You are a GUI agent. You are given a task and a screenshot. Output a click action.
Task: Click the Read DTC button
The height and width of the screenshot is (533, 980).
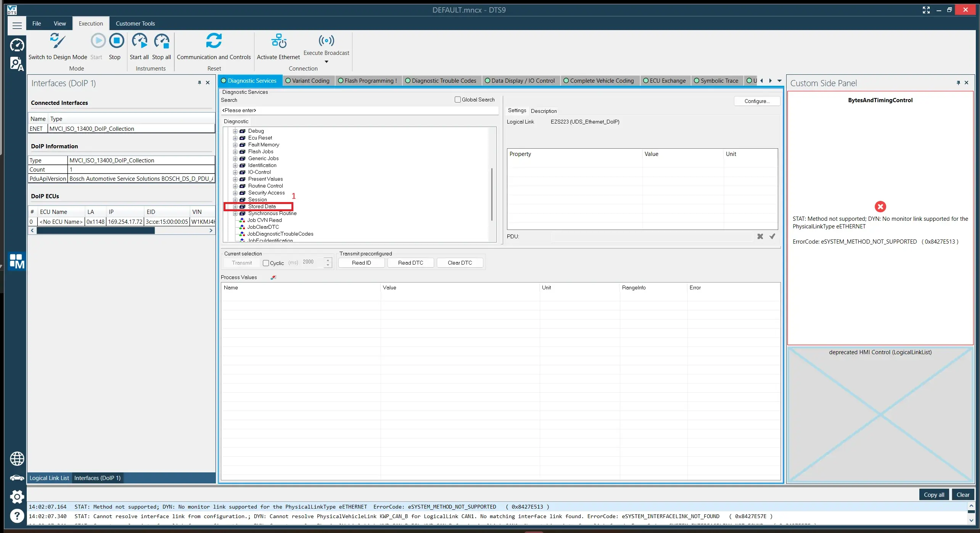click(410, 263)
